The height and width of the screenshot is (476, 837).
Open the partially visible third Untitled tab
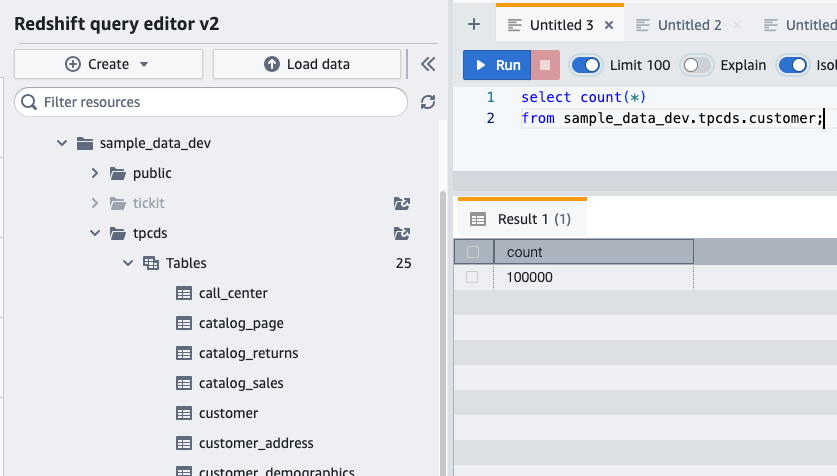[800, 25]
